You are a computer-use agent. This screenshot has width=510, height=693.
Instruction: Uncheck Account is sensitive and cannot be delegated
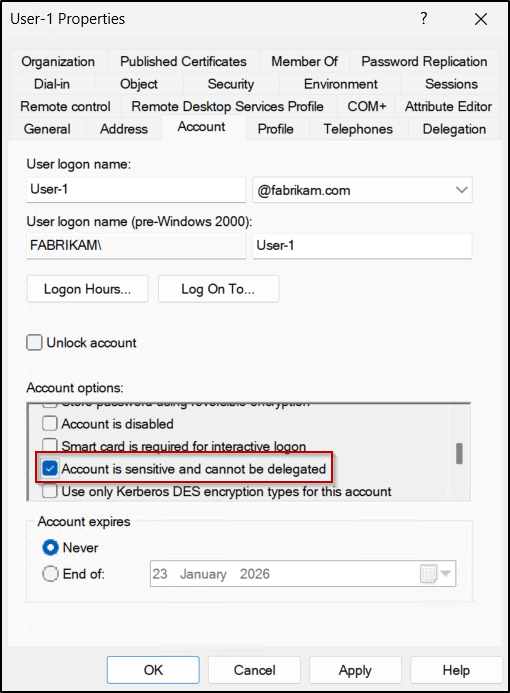(49, 468)
